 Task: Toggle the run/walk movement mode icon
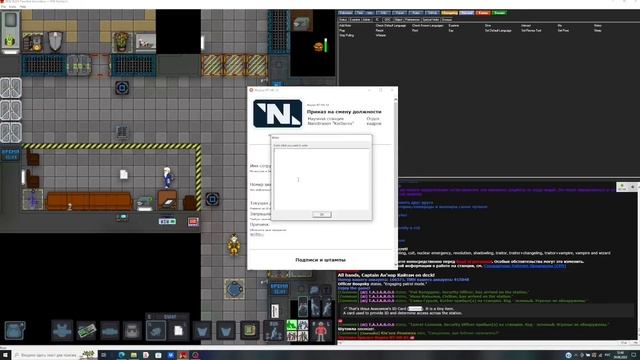(x=273, y=330)
